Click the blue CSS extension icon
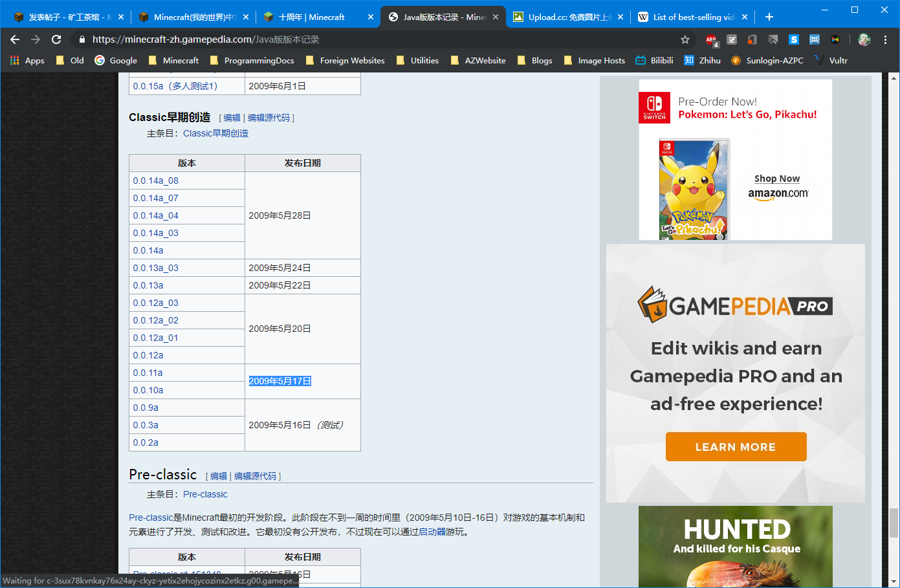 click(x=815, y=40)
